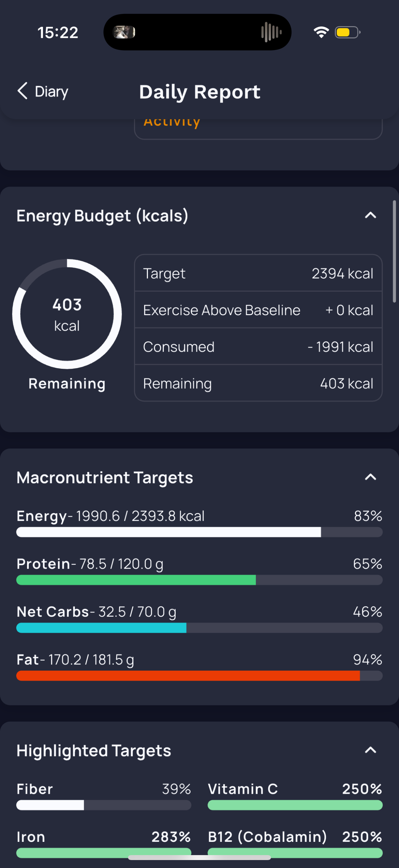Screen dimensions: 399x868
Task: Select the Consumed 1991 kcal row
Action: (x=258, y=347)
